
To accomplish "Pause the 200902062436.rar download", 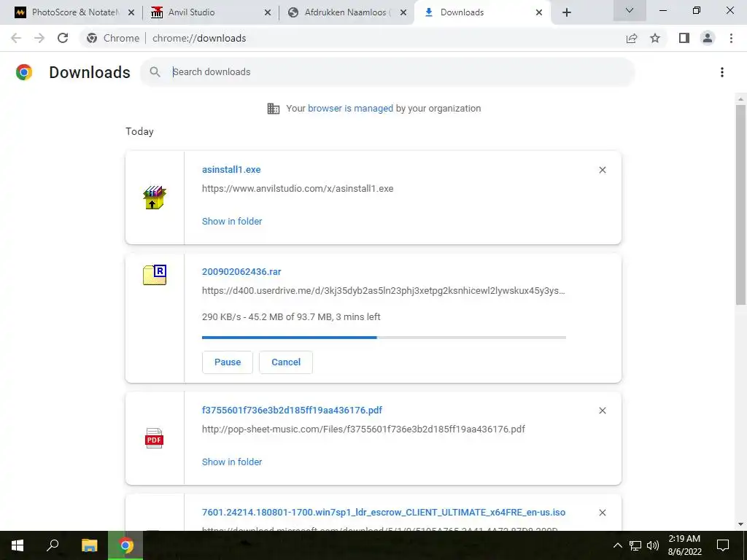I will pos(228,362).
